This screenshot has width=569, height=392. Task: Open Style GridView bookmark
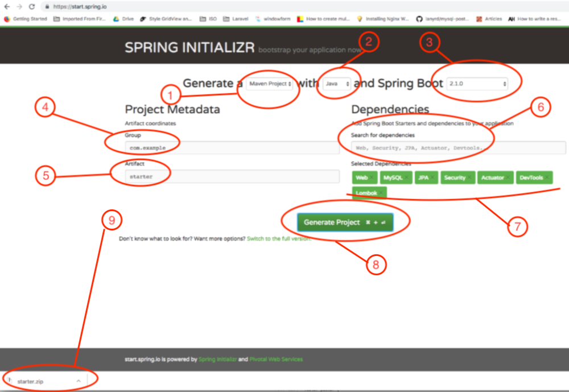(x=166, y=19)
